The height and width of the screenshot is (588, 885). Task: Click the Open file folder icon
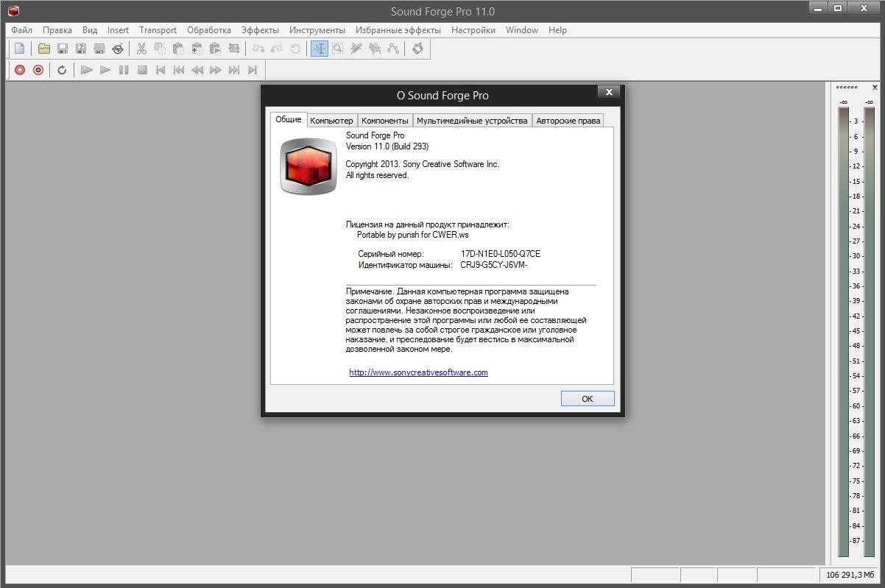44,49
